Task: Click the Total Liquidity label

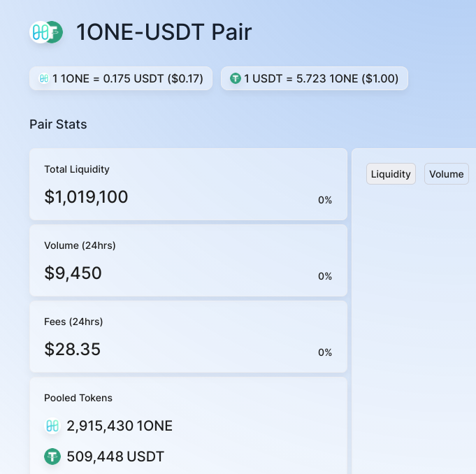Action: coord(77,169)
